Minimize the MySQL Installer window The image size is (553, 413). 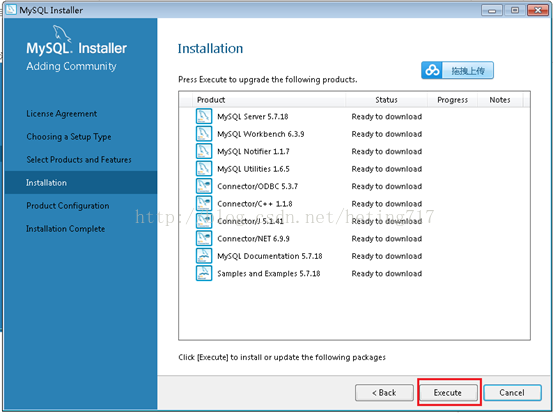click(492, 10)
